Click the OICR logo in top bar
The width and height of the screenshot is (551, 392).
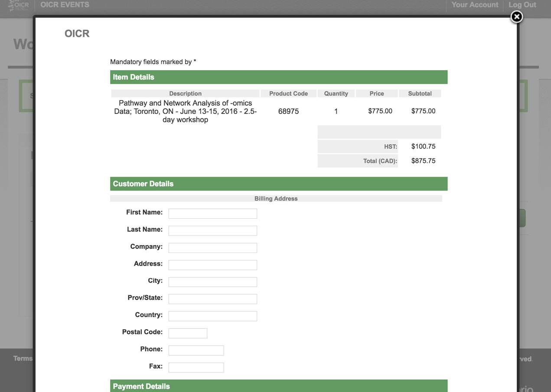(19, 5)
